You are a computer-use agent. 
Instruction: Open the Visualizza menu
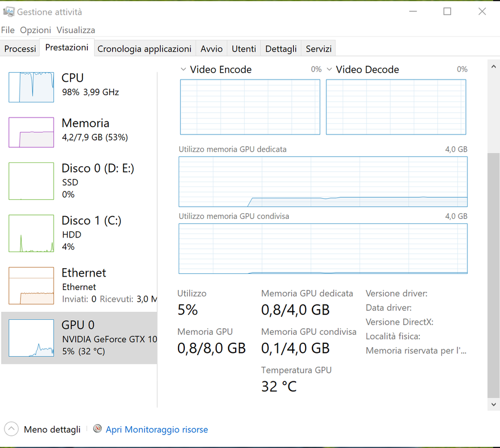pyautogui.click(x=76, y=30)
